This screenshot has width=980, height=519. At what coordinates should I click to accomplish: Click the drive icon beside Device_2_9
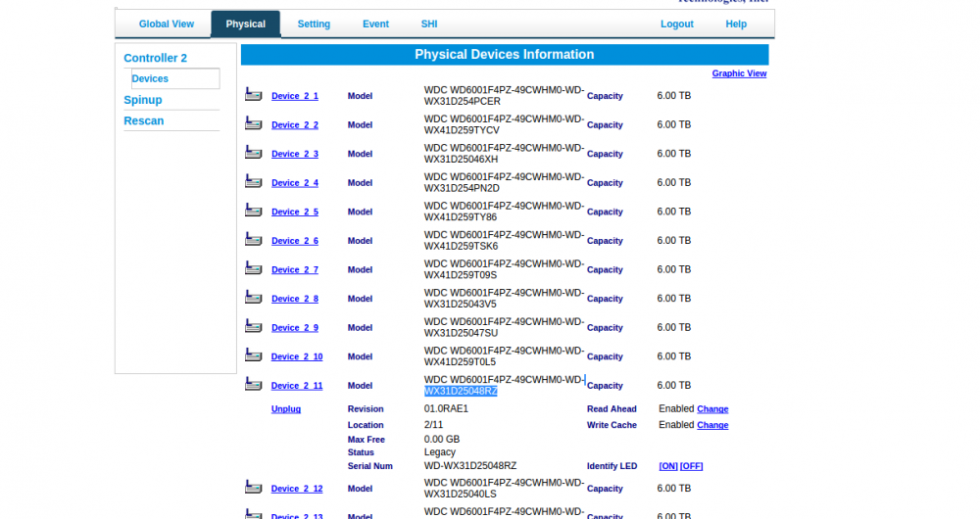click(253, 325)
